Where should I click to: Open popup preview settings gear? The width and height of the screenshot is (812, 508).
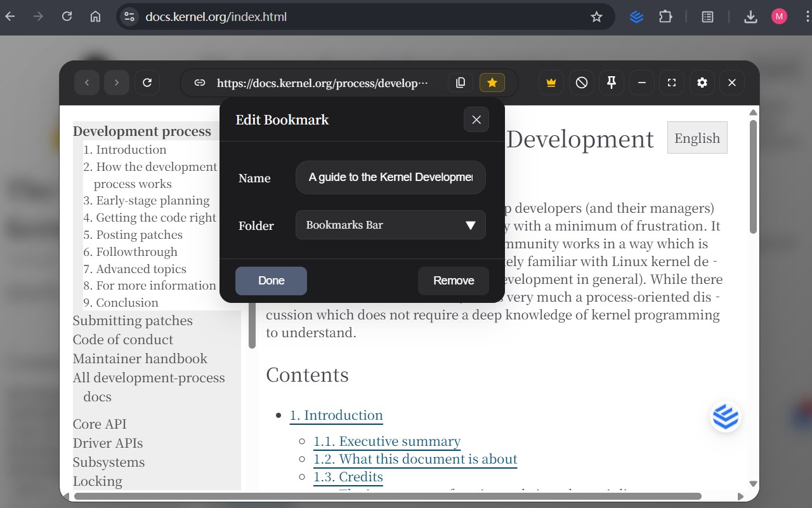[x=702, y=83]
